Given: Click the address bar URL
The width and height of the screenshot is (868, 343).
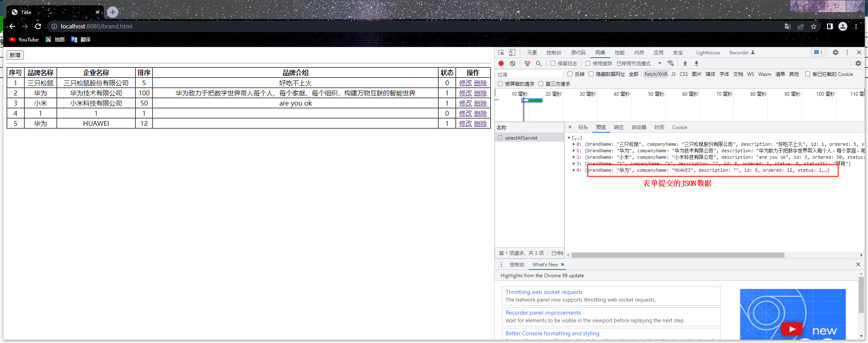Looking at the screenshot, I should click(x=96, y=26).
